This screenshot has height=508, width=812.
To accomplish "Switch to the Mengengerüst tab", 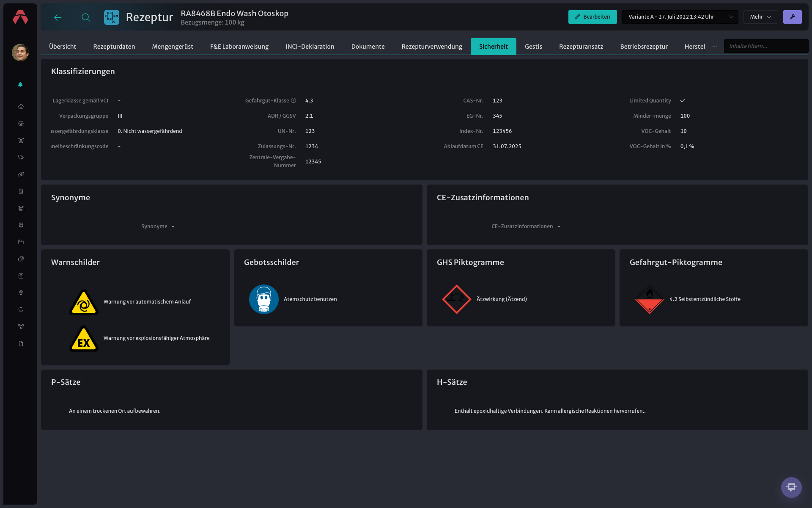I will [x=173, y=47].
